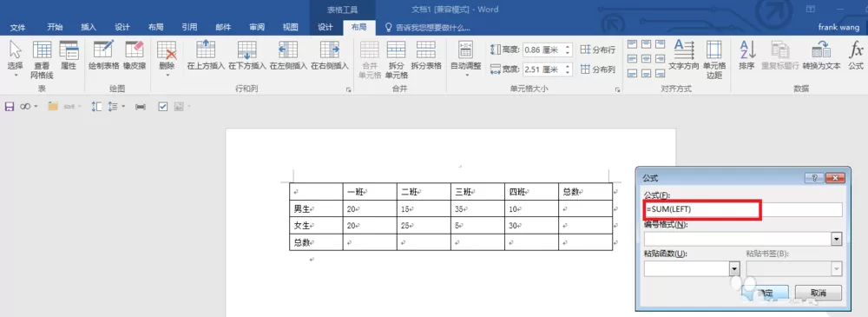Align cell text top right
Viewport: 868px width, 317px height.
click(660, 44)
